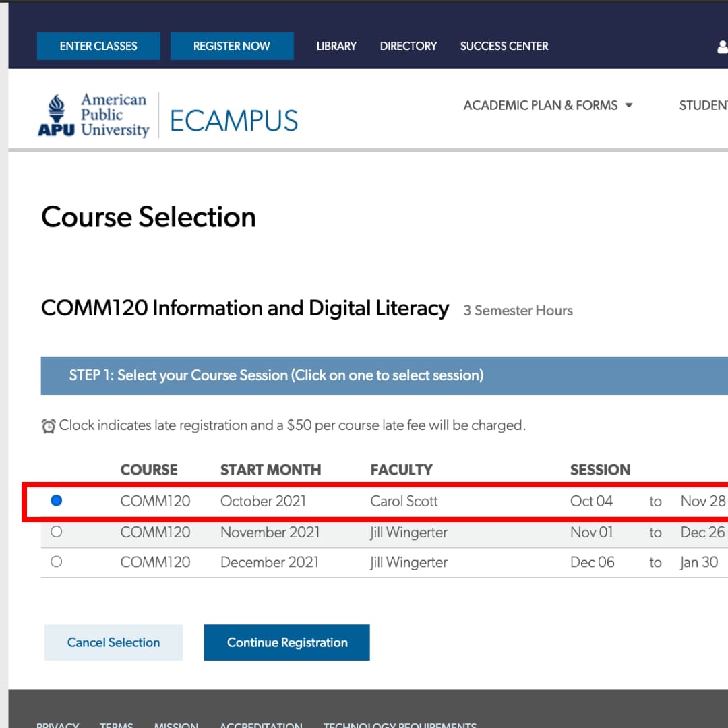Viewport: 728px width, 728px height.
Task: Click the user profile icon in top bar
Action: click(x=723, y=47)
